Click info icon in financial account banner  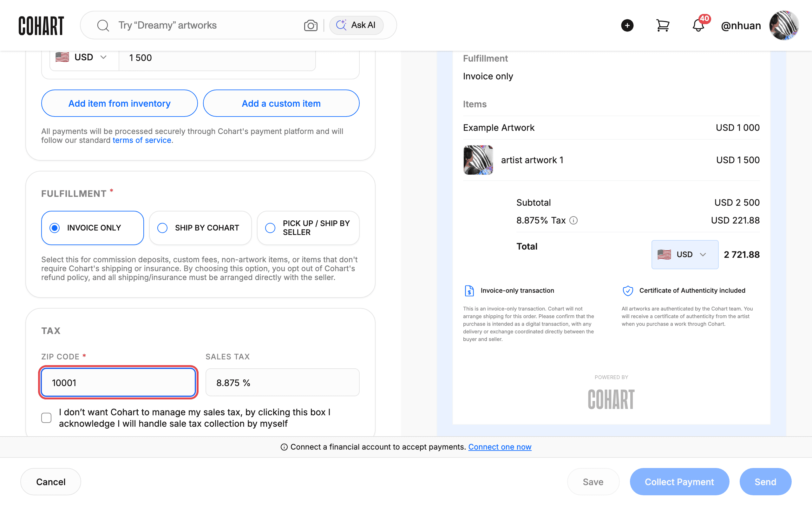click(284, 447)
